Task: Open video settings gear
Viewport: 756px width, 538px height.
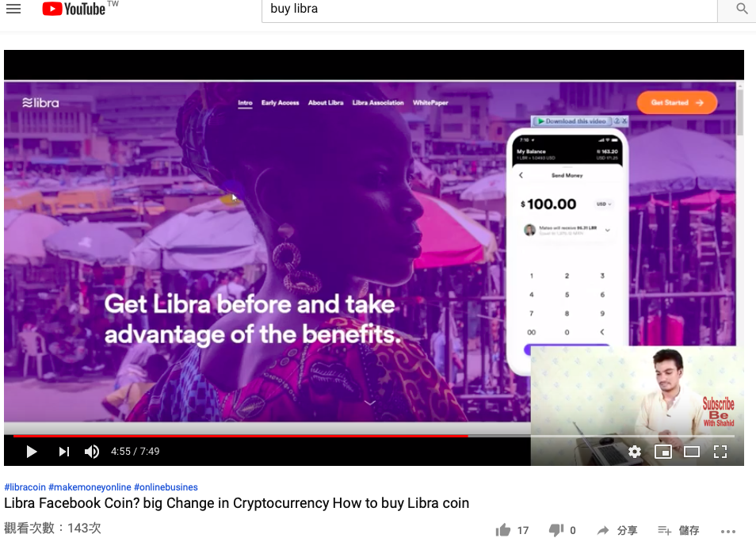Action: [x=635, y=452]
